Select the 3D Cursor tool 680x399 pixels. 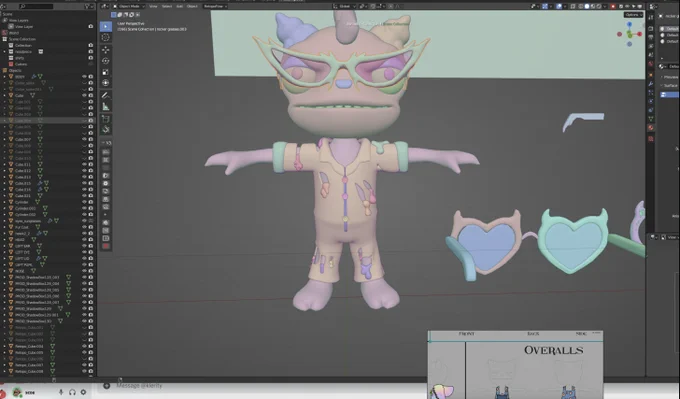pyautogui.click(x=105, y=38)
